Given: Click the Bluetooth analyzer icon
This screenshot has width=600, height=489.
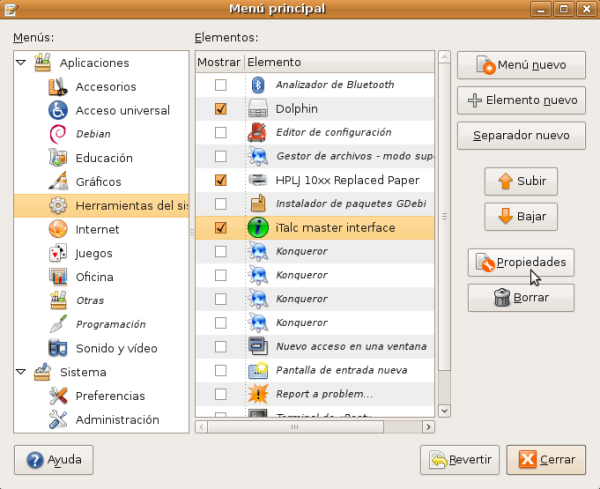Looking at the screenshot, I should 257,85.
